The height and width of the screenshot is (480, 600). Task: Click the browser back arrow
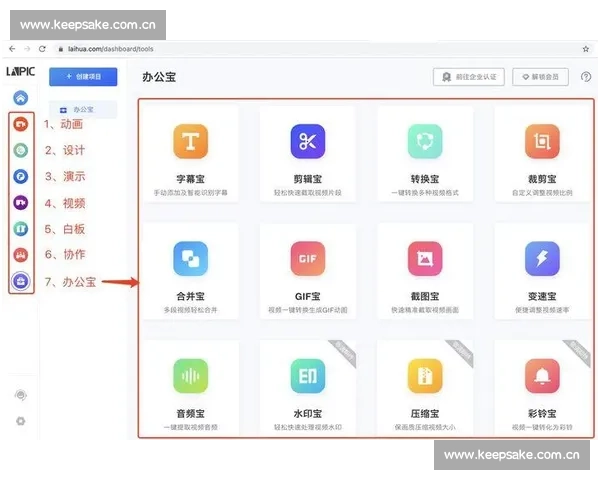[x=12, y=49]
